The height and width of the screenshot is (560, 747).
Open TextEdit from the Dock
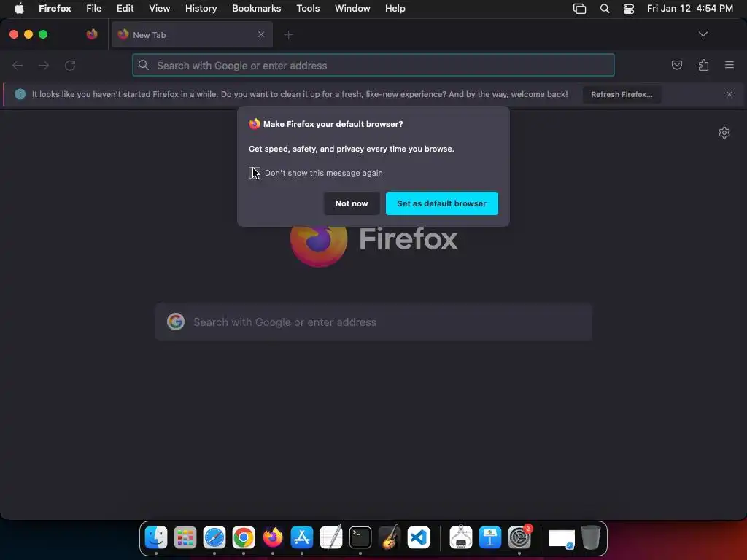331,537
